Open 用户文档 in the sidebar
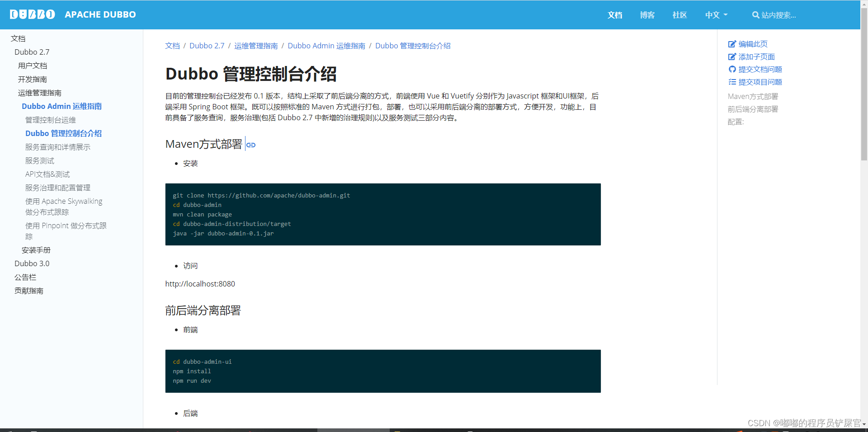This screenshot has width=868, height=432. 33,66
